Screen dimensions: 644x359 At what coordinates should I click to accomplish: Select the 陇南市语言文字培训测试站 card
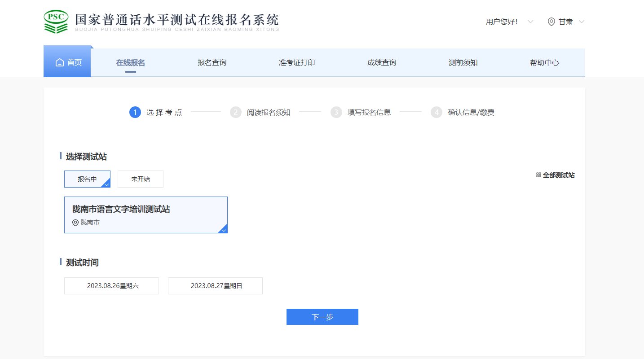coord(146,215)
